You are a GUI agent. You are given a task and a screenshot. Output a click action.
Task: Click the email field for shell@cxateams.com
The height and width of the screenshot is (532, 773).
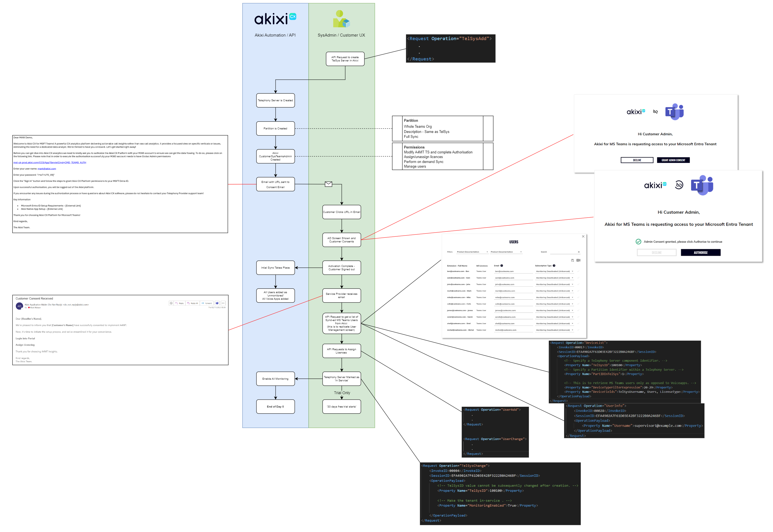[x=514, y=323]
